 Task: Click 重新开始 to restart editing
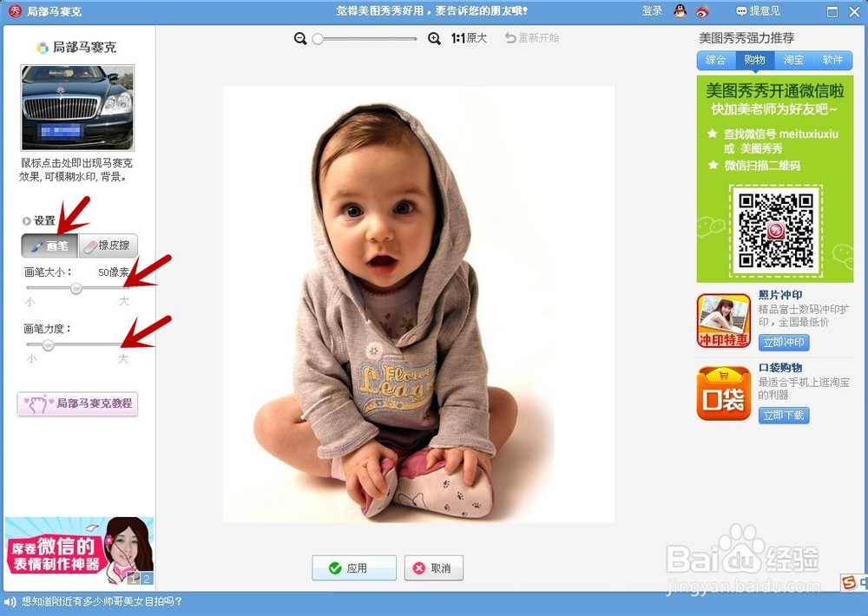tap(532, 38)
